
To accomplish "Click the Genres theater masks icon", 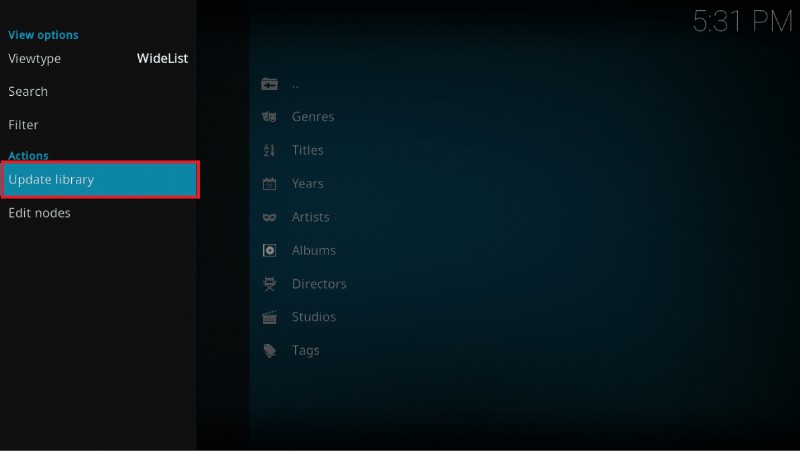I will (x=269, y=117).
